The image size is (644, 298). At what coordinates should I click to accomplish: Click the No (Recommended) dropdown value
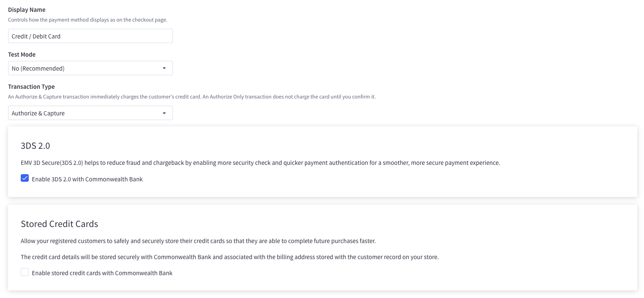[38, 68]
